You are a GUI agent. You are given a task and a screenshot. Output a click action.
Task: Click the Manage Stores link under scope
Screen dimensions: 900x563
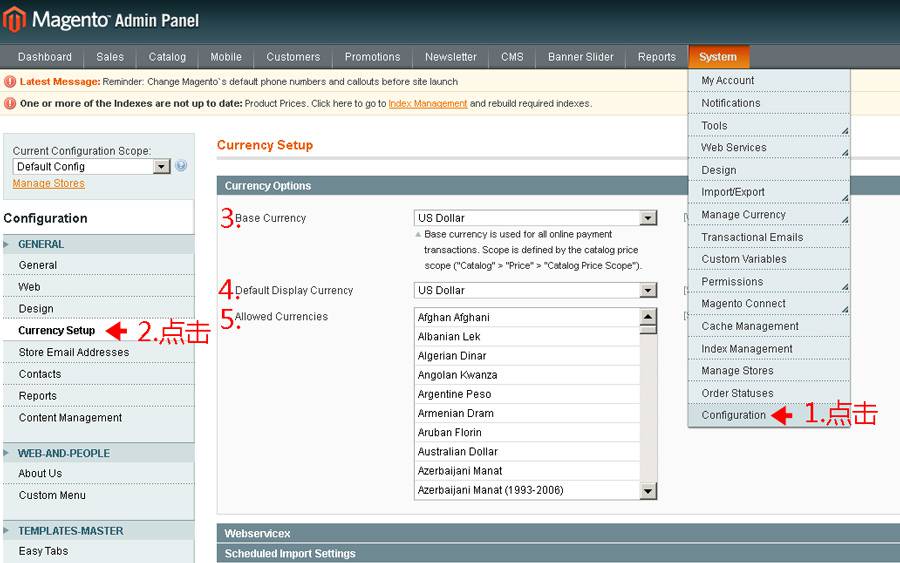(x=48, y=184)
